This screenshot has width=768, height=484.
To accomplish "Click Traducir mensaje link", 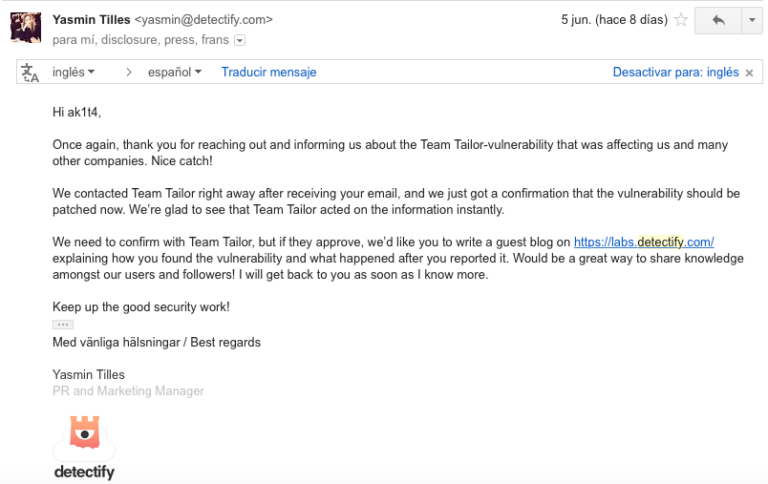I will click(x=269, y=72).
